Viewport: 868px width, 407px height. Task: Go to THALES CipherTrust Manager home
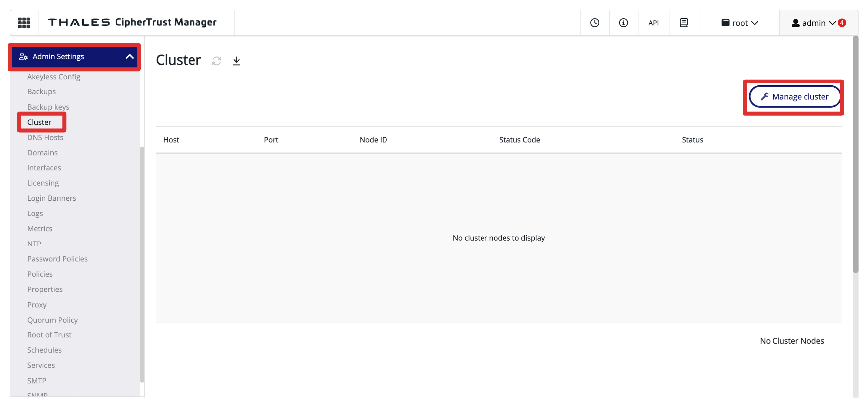pyautogui.click(x=132, y=22)
